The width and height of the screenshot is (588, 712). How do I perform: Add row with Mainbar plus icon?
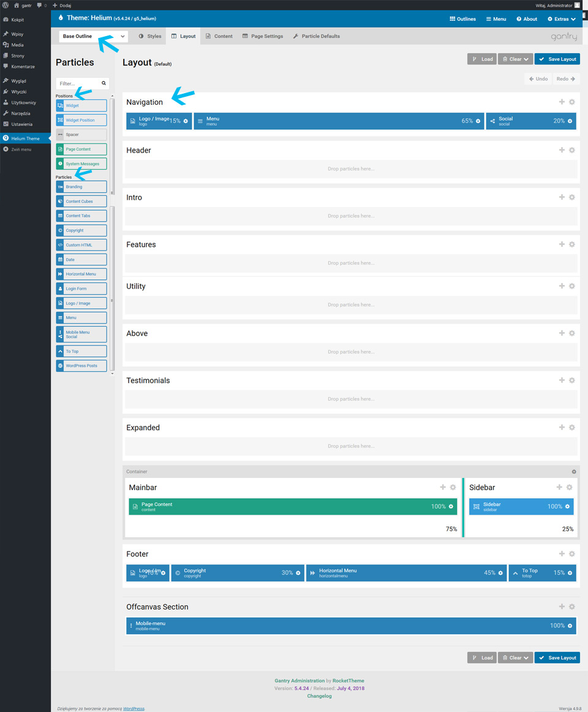(x=443, y=487)
